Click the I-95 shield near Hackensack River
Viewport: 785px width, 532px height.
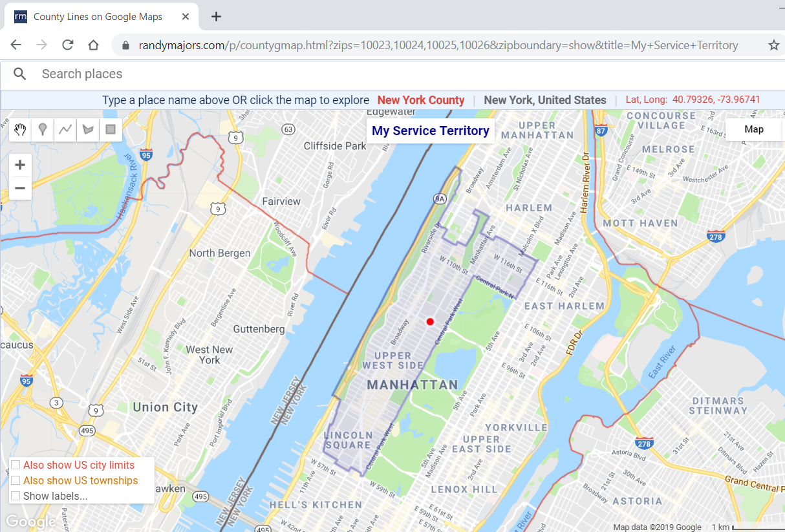(x=145, y=155)
